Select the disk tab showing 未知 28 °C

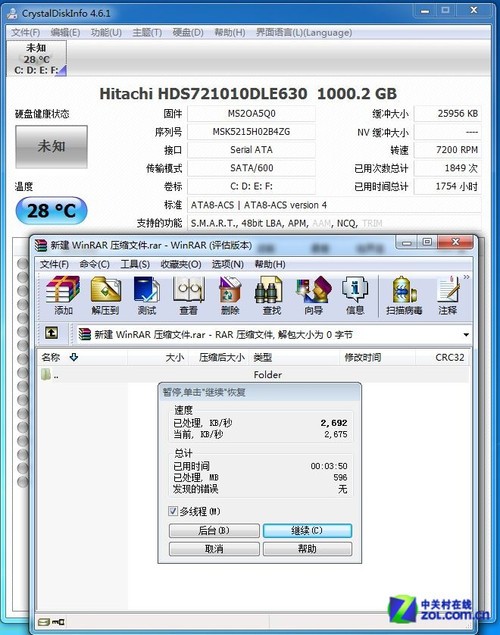pyautogui.click(x=37, y=59)
